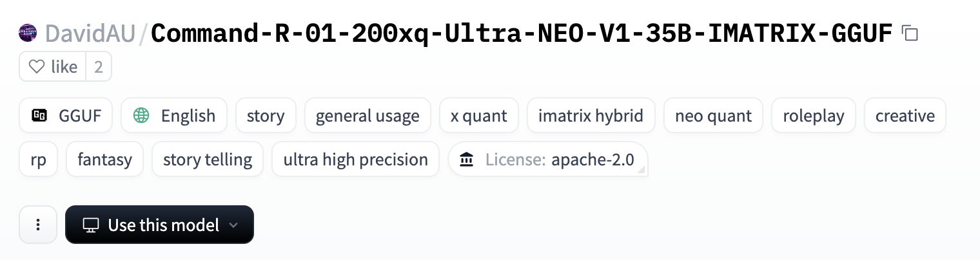Open the model repository name link
The image size is (980, 260).
(522, 33)
